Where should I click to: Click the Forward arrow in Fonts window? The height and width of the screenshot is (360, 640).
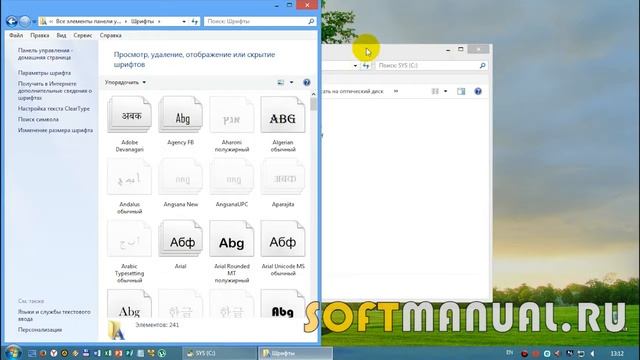25,21
